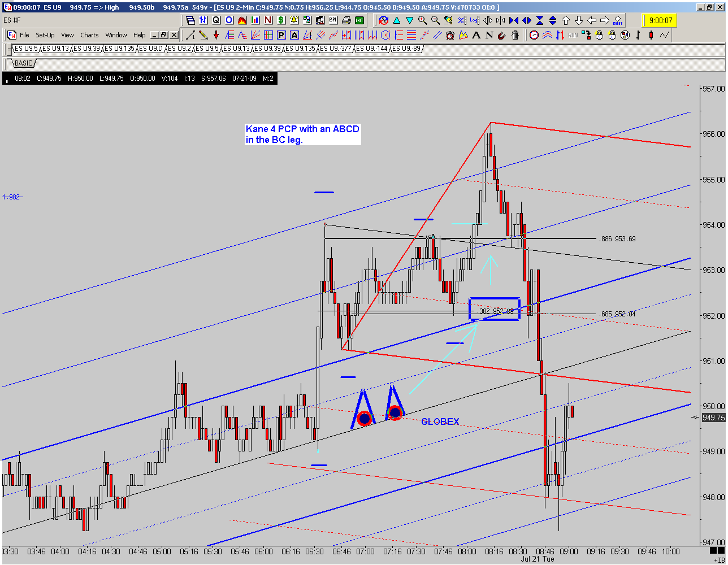Toggle the RUN button in the toolbar

tap(573, 35)
